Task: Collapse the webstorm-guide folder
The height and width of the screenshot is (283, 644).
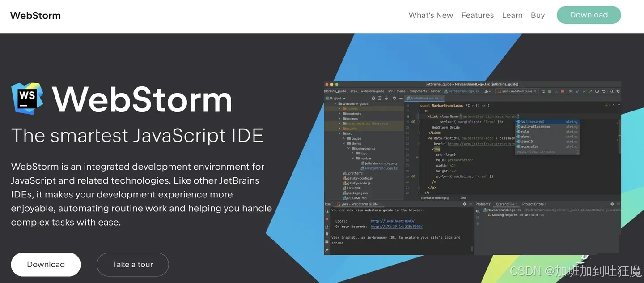Action: pyautogui.click(x=335, y=104)
